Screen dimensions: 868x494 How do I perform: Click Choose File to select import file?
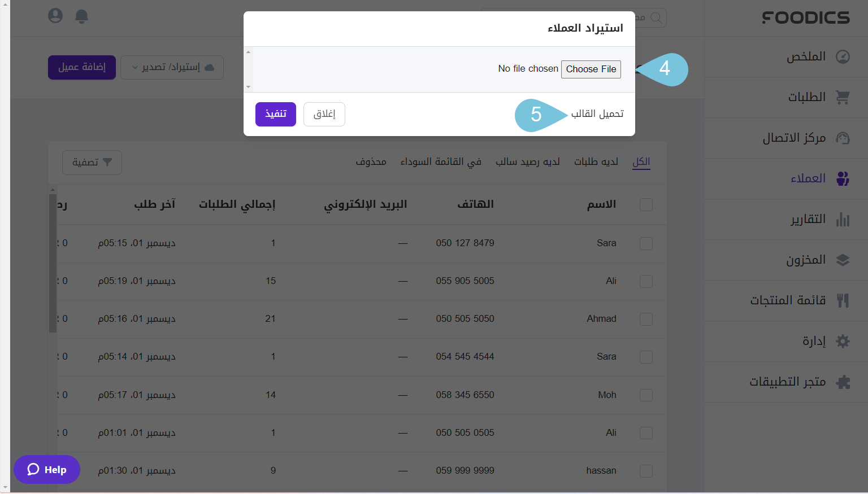(591, 69)
